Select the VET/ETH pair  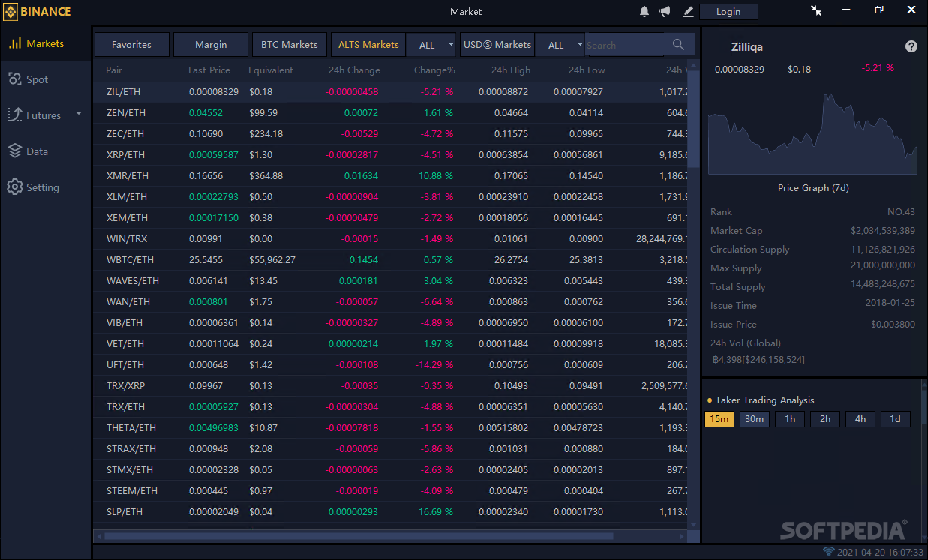(125, 343)
